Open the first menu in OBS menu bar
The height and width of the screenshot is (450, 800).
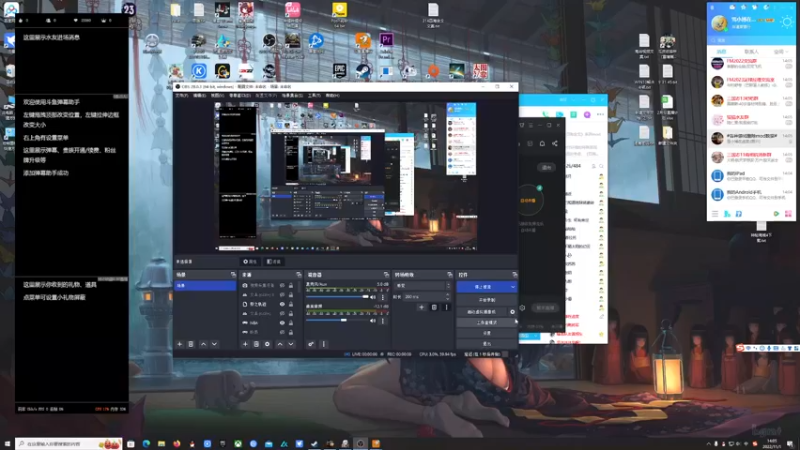182,95
